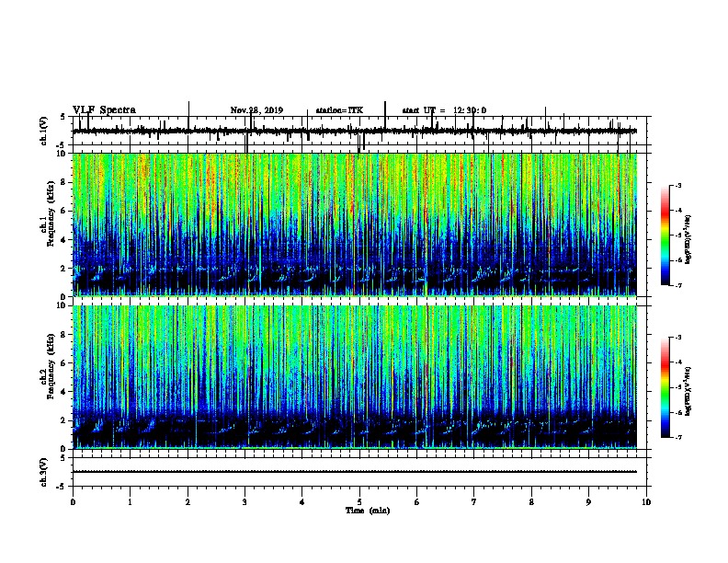Click the ch.3 flat voltage trace

click(x=355, y=472)
